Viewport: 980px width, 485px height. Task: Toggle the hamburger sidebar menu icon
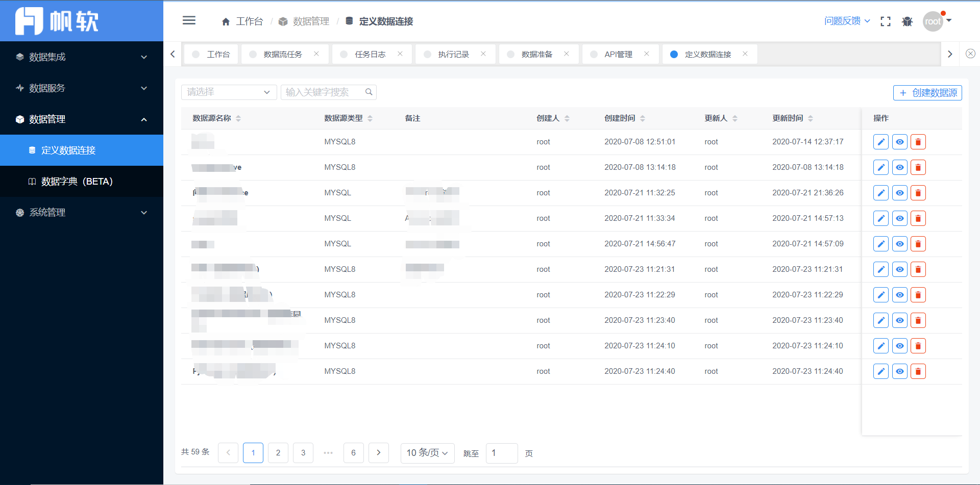coord(189,20)
